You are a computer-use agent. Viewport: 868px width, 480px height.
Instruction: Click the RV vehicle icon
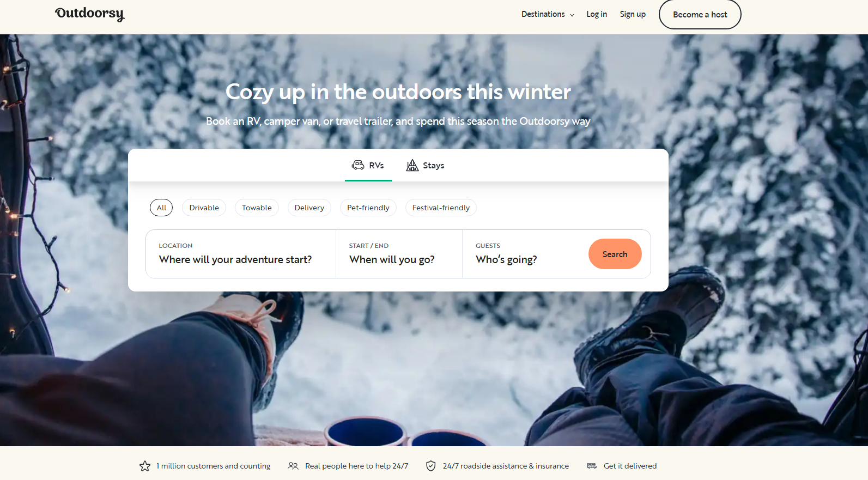point(358,165)
